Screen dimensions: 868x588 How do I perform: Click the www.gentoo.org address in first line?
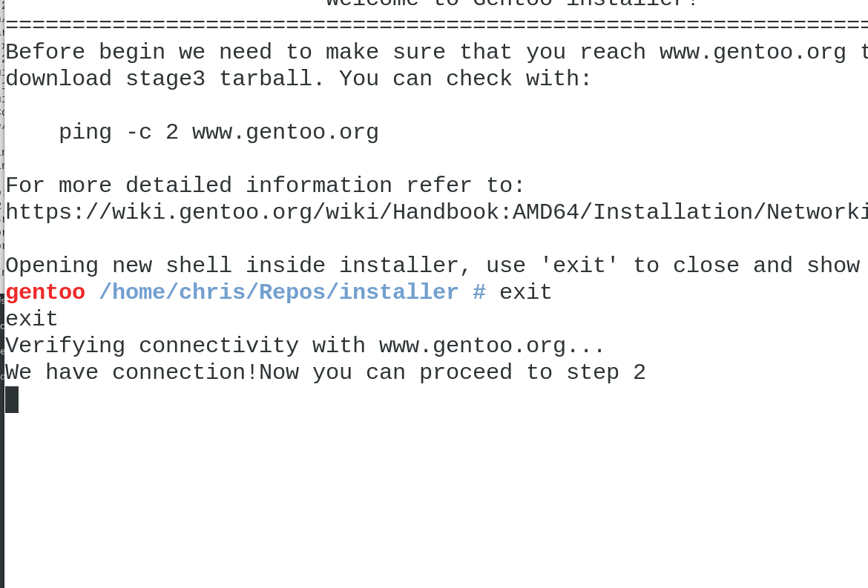tap(753, 52)
